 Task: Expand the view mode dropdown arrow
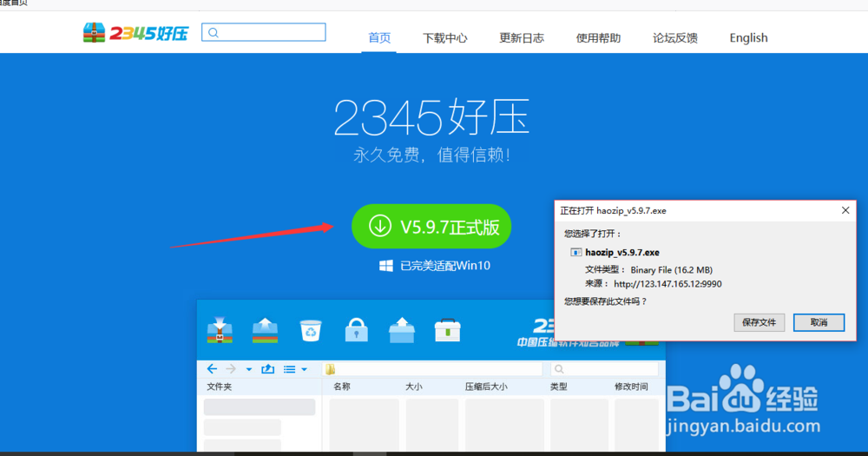click(x=305, y=369)
